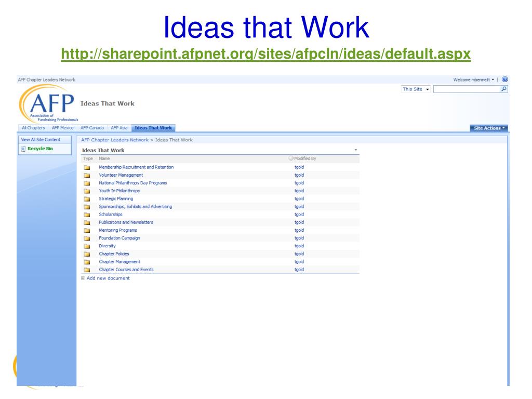Click folder icon for Chapter Management
532x399 pixels.
(x=87, y=262)
